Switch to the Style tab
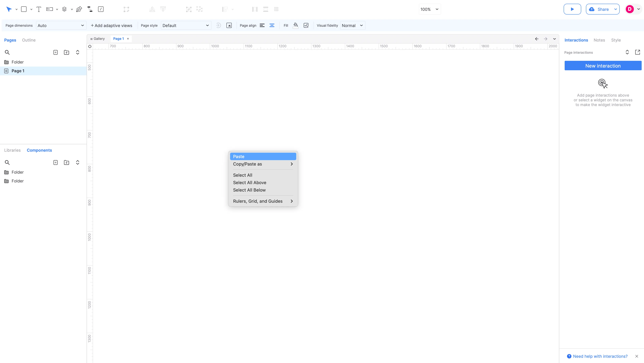This screenshot has width=644, height=363. click(616, 40)
